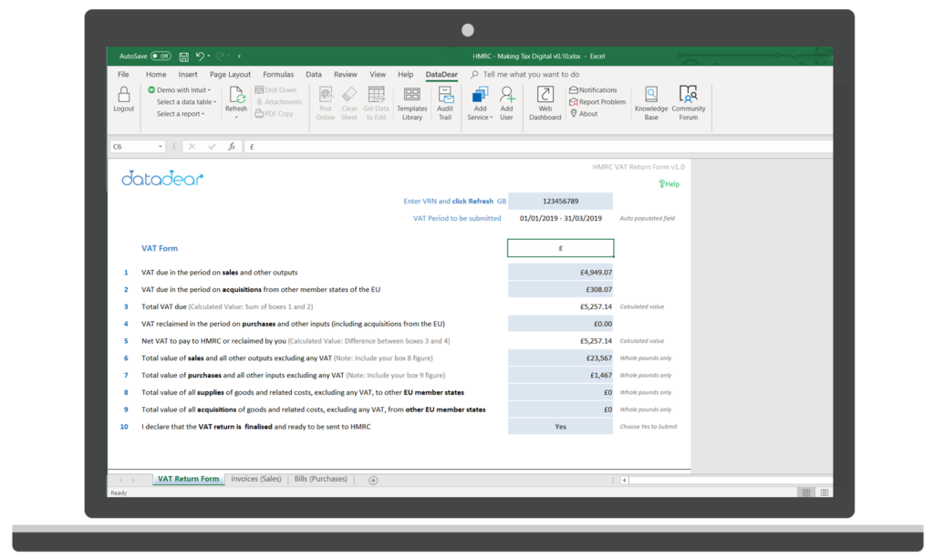
Task: Add a new sheet with plus icon
Action: (373, 480)
